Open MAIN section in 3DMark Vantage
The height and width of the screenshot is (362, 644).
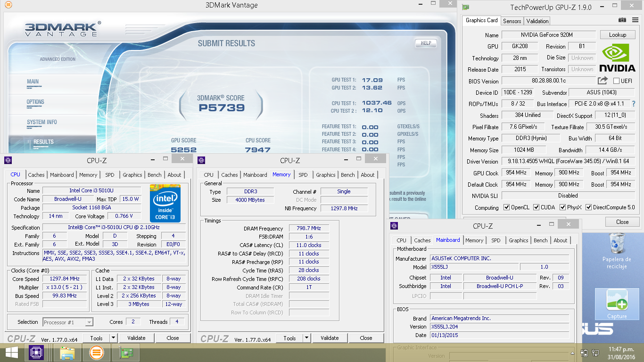(33, 82)
